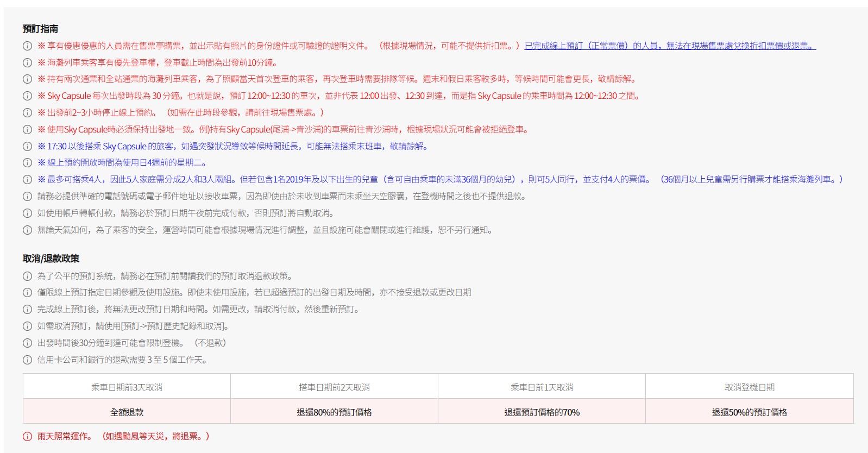This screenshot has height=453, width=868.
Task: Select info icon beside 如使用帳戶轉帳付款 line
Action: tap(27, 213)
